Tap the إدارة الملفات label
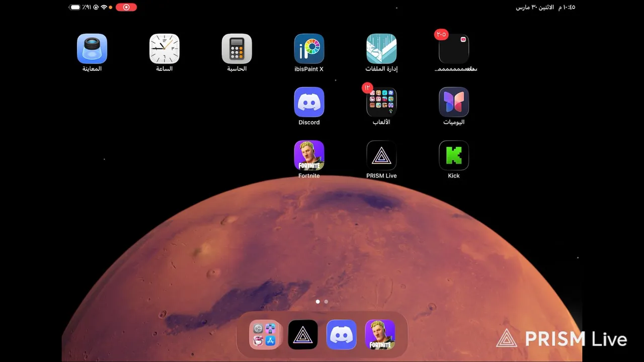644x362 pixels. (x=381, y=69)
